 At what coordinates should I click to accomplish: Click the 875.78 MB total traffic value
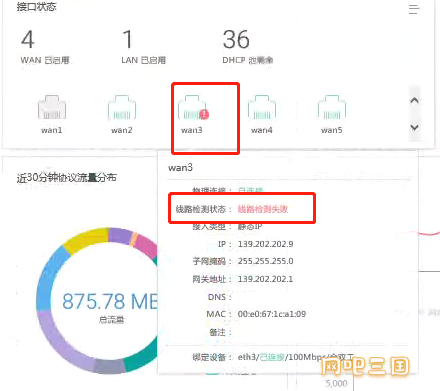click(110, 301)
